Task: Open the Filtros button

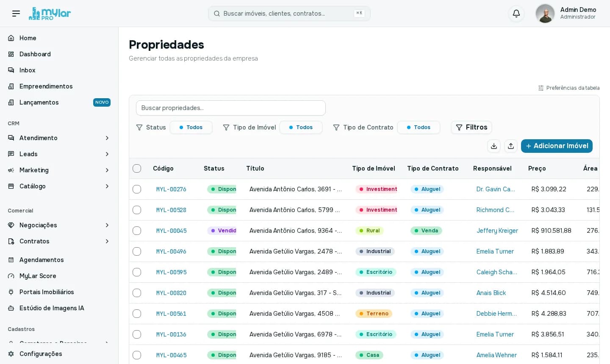Action: click(x=471, y=127)
